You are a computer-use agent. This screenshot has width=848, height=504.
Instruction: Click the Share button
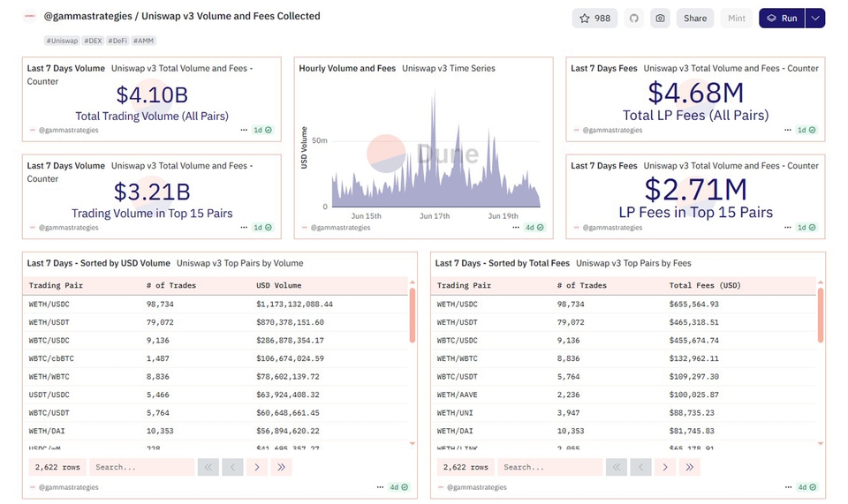(695, 19)
